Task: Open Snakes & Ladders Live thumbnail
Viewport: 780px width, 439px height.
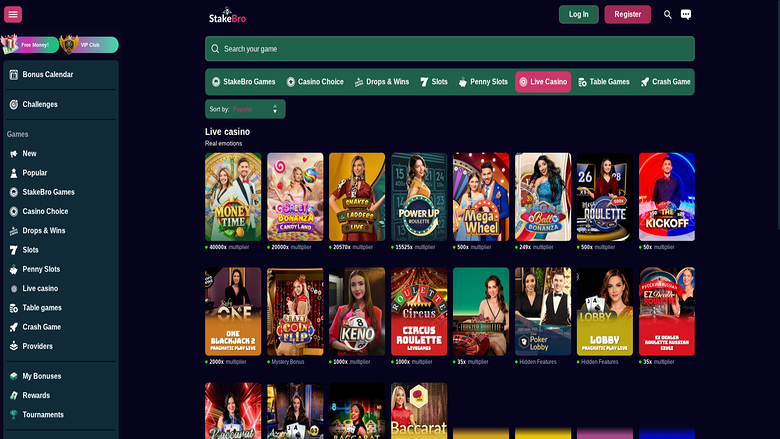Action: (x=357, y=197)
